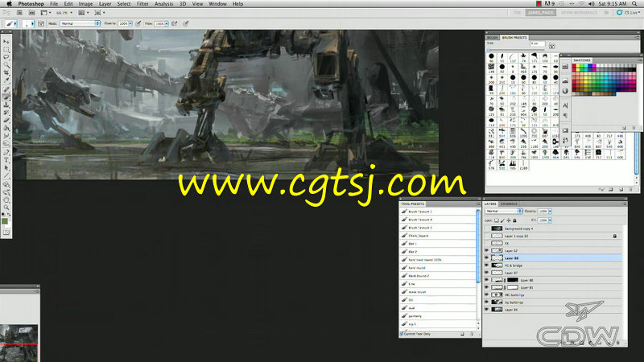Select the Brush Texture 1 tool preset
Viewport: 644px width, 362px height.
(x=438, y=212)
